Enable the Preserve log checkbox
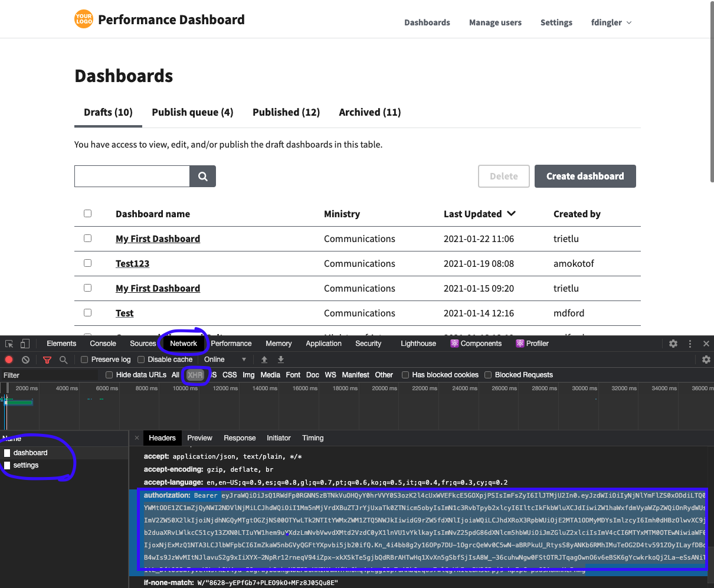This screenshot has height=588, width=714. point(84,360)
